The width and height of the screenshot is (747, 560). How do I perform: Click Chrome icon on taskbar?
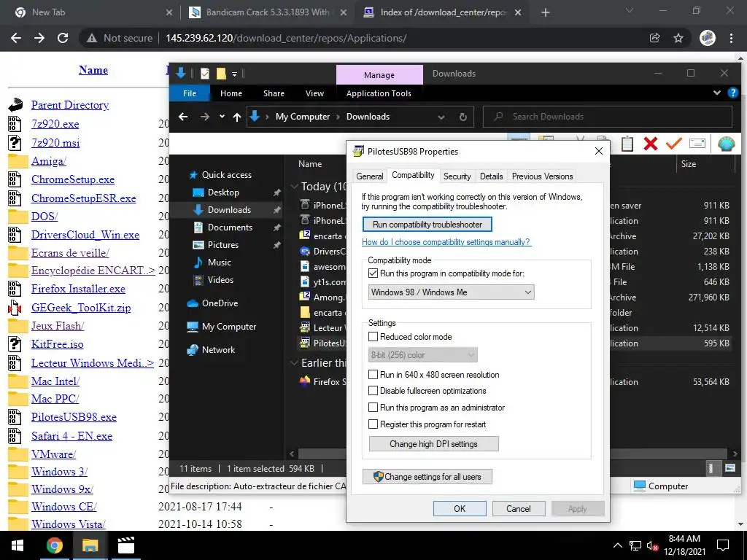click(54, 545)
